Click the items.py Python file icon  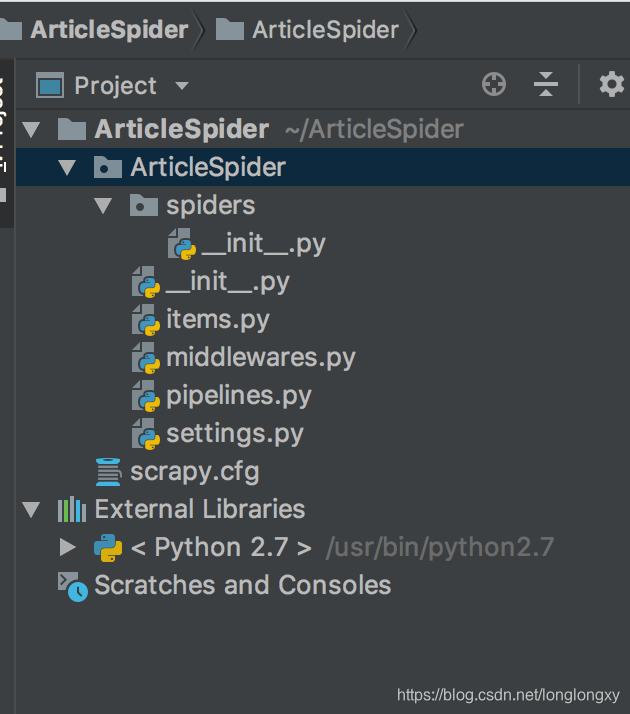tap(146, 320)
